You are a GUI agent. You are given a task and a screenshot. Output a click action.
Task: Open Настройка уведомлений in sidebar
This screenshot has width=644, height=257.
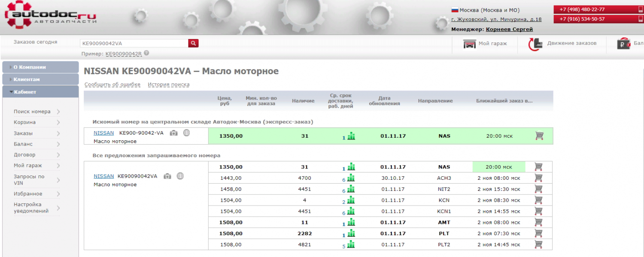pyautogui.click(x=31, y=208)
